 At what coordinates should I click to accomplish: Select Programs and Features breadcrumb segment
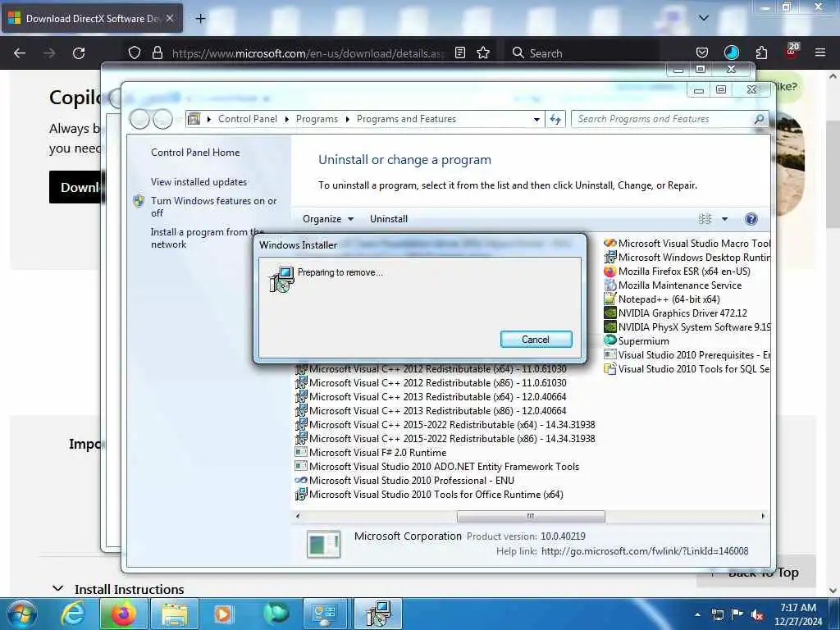click(x=406, y=119)
